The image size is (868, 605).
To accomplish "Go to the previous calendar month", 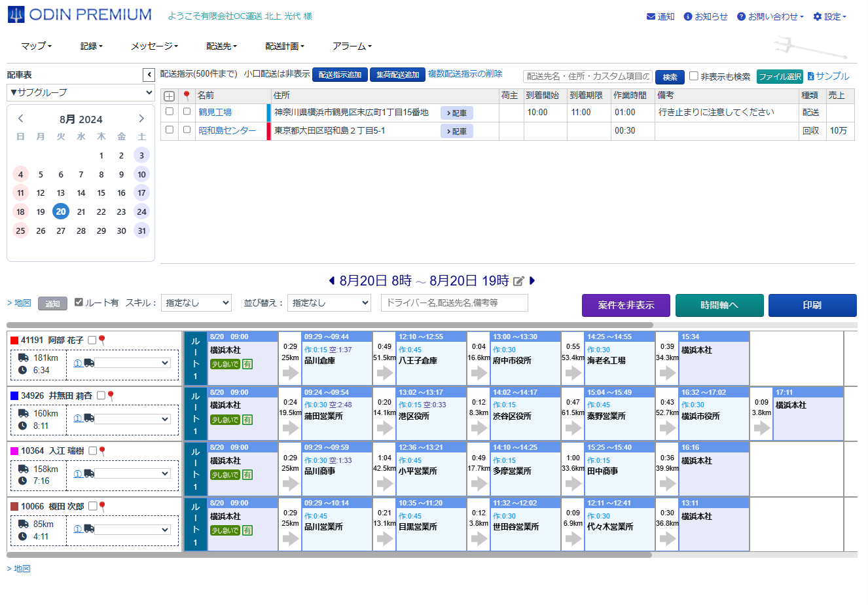I will pos(20,119).
